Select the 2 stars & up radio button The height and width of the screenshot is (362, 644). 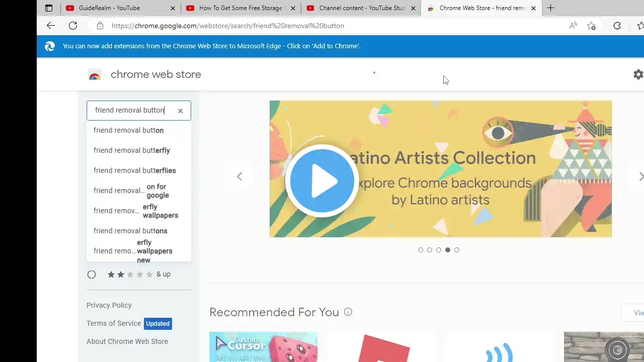click(x=92, y=275)
